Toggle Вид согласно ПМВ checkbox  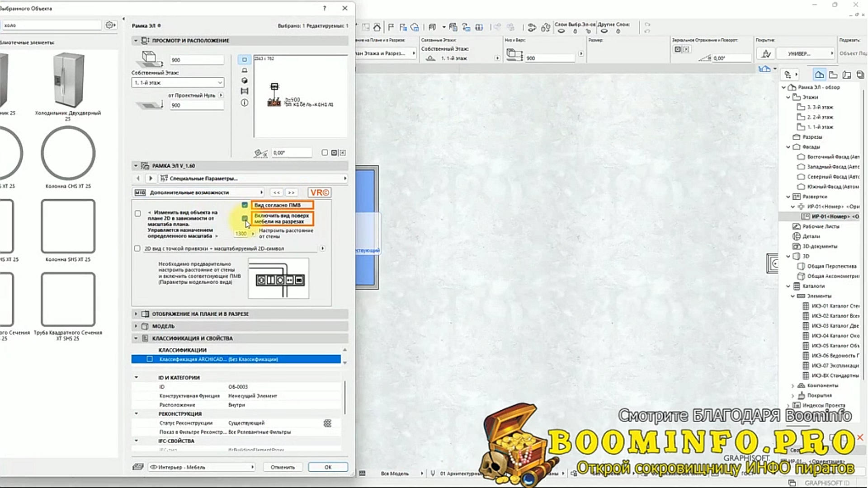pos(245,205)
